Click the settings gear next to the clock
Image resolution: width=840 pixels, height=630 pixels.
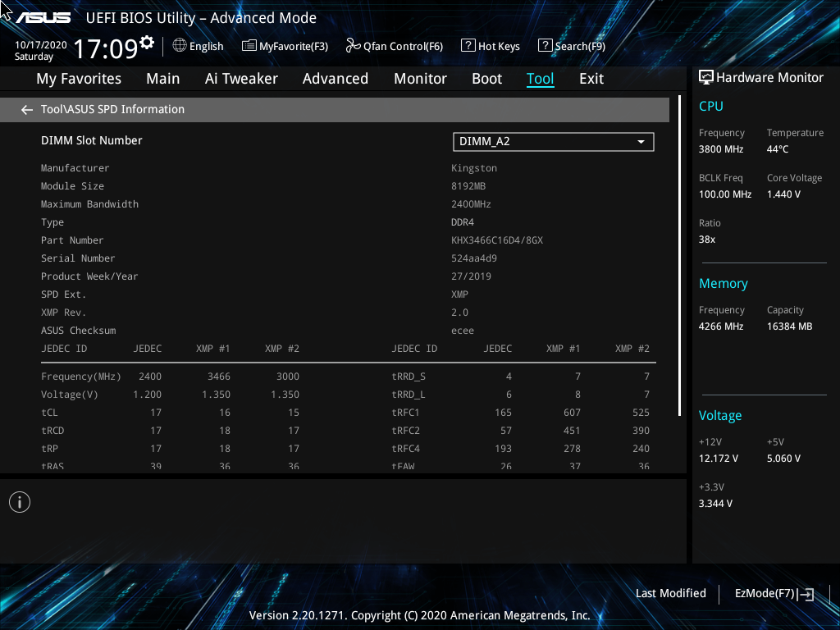147,42
